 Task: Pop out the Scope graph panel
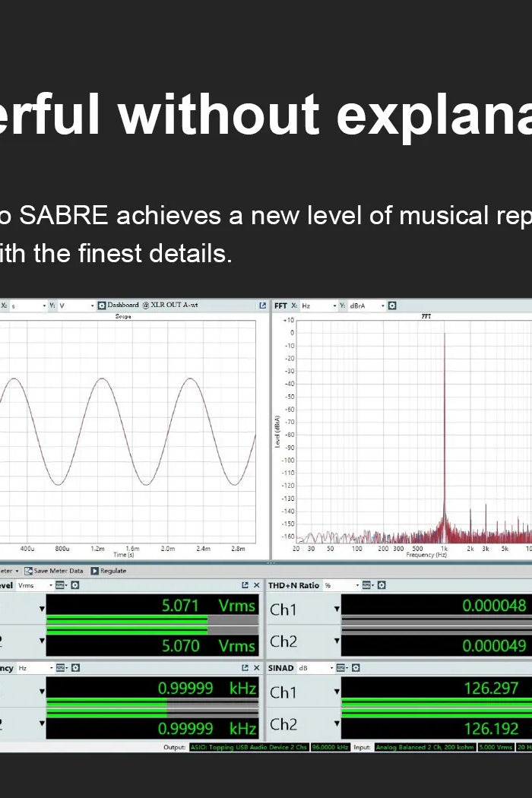pyautogui.click(x=263, y=306)
